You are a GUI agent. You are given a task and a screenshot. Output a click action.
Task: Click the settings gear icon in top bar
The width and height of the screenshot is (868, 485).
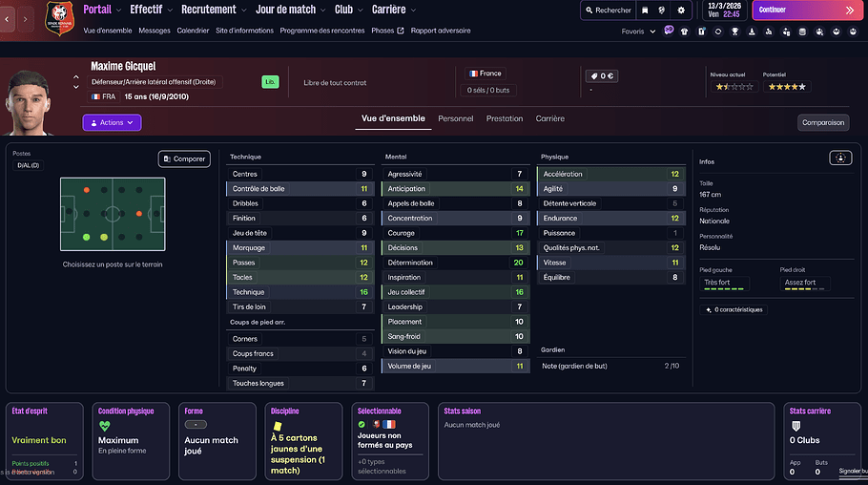pyautogui.click(x=680, y=11)
